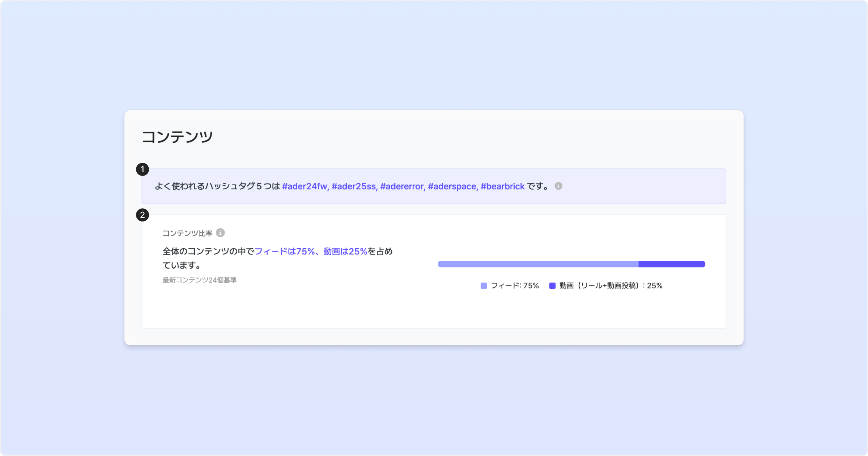Click the フィード 75% bar segment
Screen dimensions: 868x456
538,264
